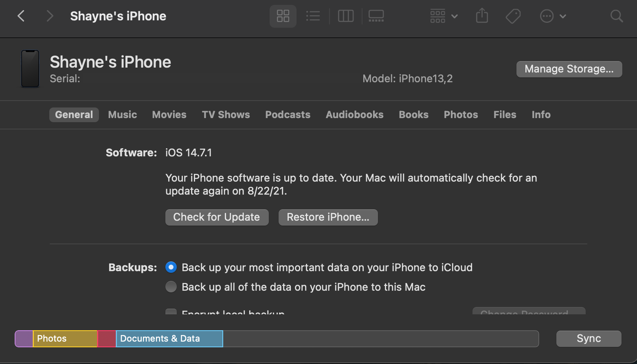Select iCloud backup for important data
This screenshot has height=364, width=637.
point(171,267)
